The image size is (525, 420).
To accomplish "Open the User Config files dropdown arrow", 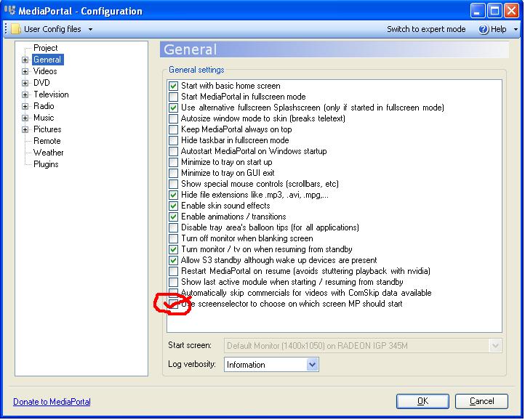I will point(90,30).
